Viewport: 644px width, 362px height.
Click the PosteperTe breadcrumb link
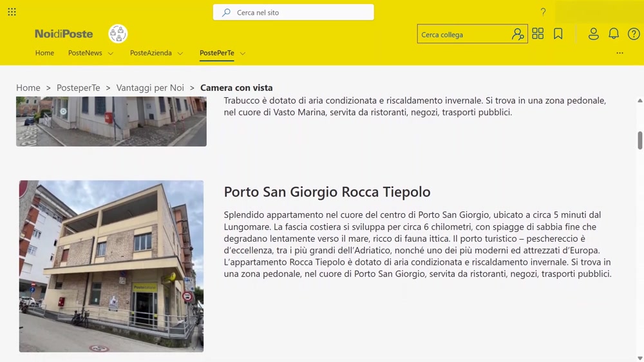coord(79,88)
